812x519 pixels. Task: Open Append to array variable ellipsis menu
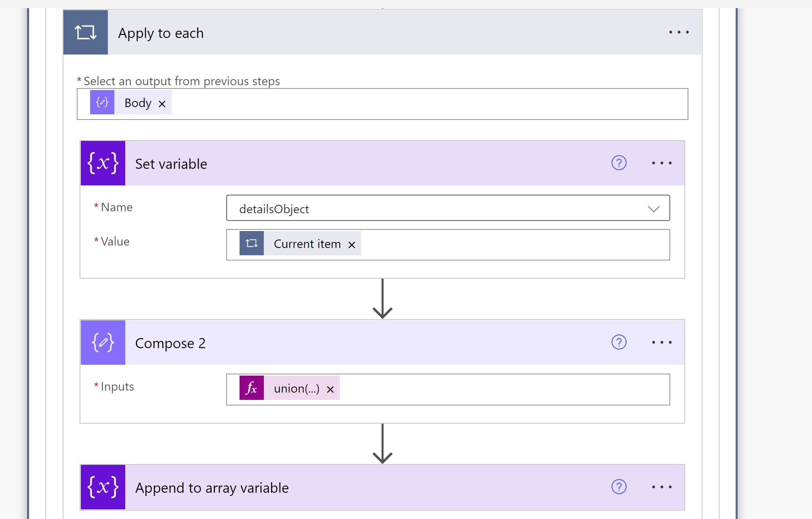(662, 487)
